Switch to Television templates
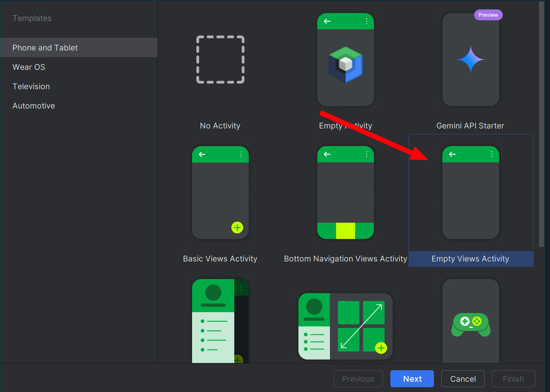 click(79, 86)
